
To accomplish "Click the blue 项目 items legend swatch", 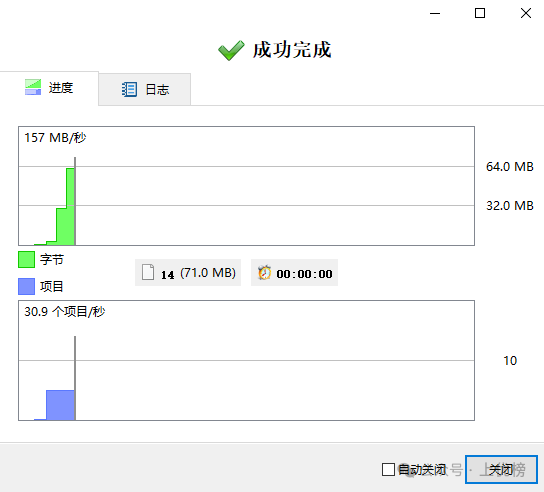I will coord(26,286).
